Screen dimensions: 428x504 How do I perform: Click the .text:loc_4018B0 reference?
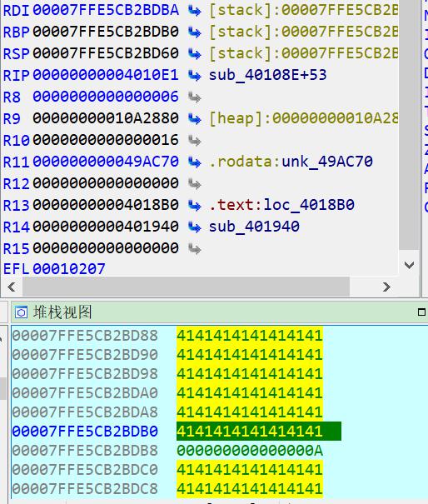pos(281,205)
